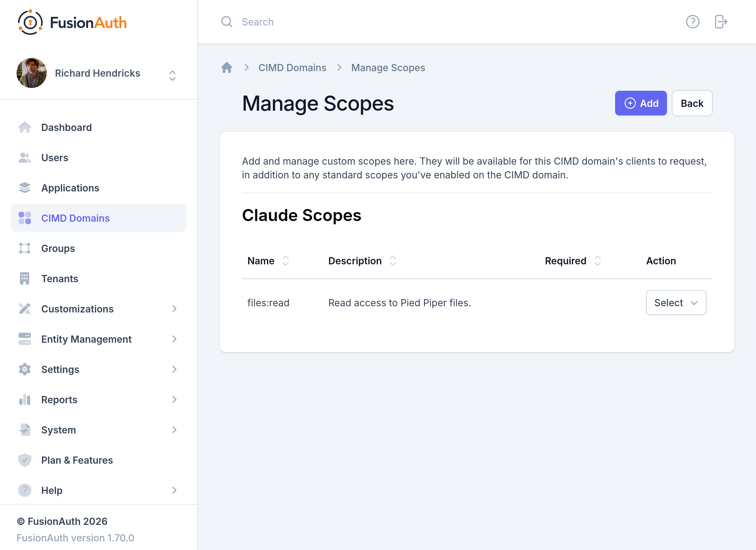Go to Users in the sidebar
The height and width of the screenshot is (550, 756).
coord(99,157)
